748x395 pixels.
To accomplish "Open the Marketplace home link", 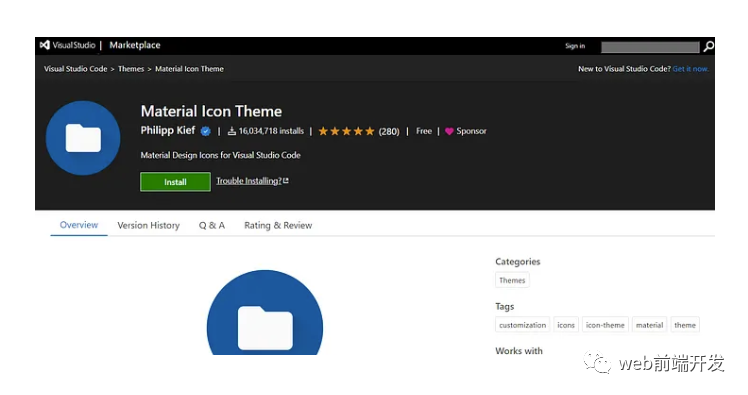I will [x=135, y=45].
